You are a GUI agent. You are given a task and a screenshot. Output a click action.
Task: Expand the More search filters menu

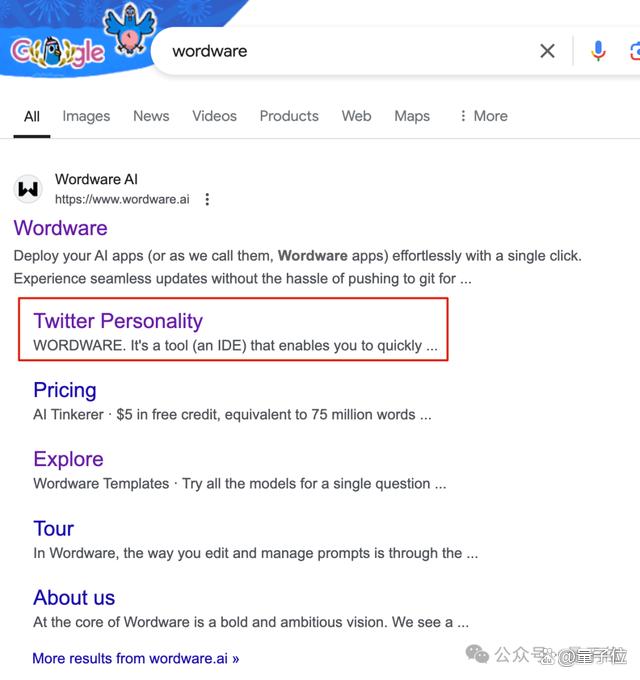click(483, 116)
